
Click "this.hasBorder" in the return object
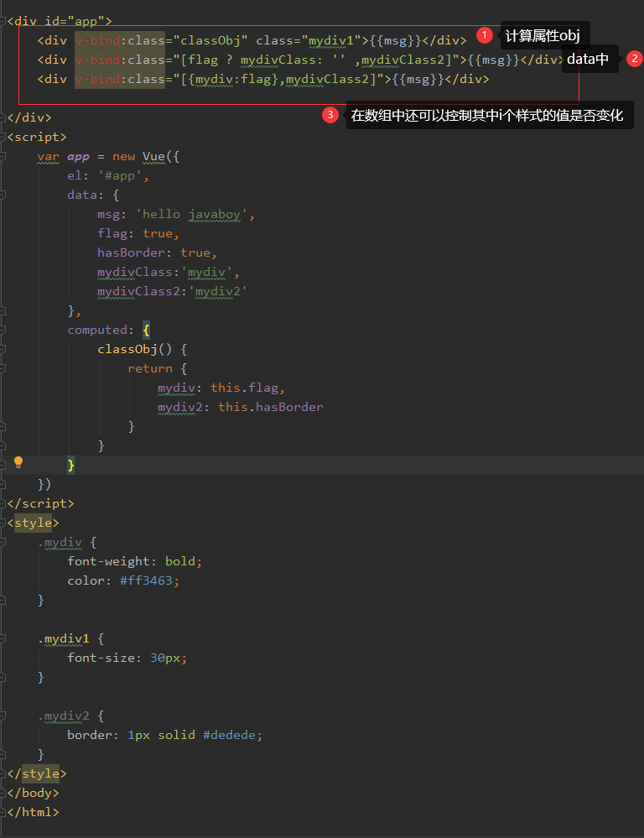coord(270,407)
